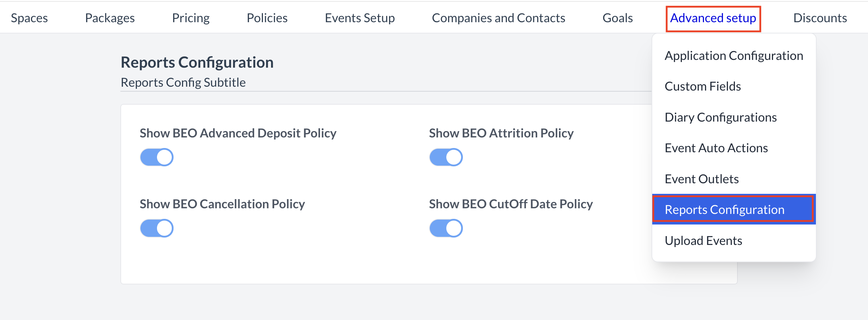
Task: Navigate to the Discounts tab
Action: (x=820, y=18)
